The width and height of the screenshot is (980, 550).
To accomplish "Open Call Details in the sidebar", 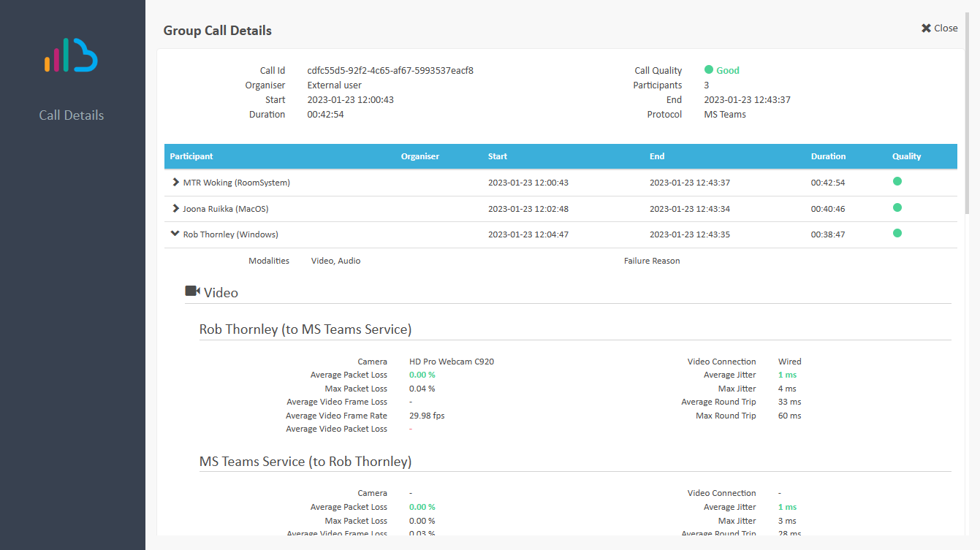I will click(x=72, y=115).
